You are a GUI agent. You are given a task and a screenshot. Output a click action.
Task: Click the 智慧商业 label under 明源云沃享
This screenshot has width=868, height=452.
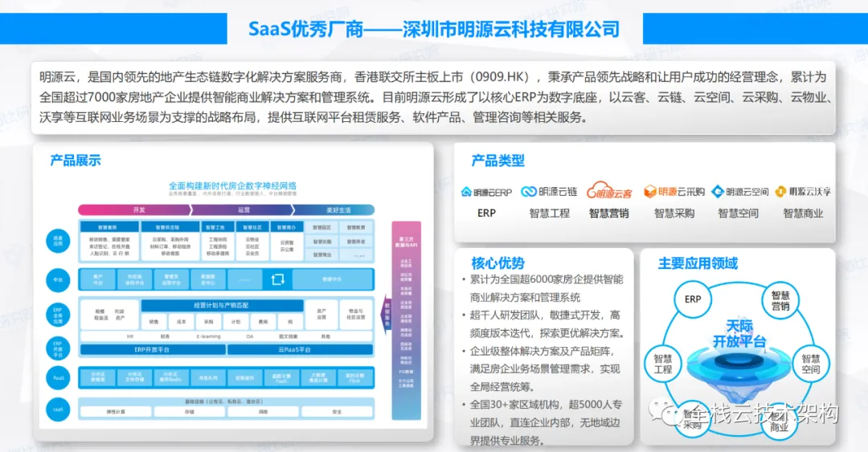point(803,213)
